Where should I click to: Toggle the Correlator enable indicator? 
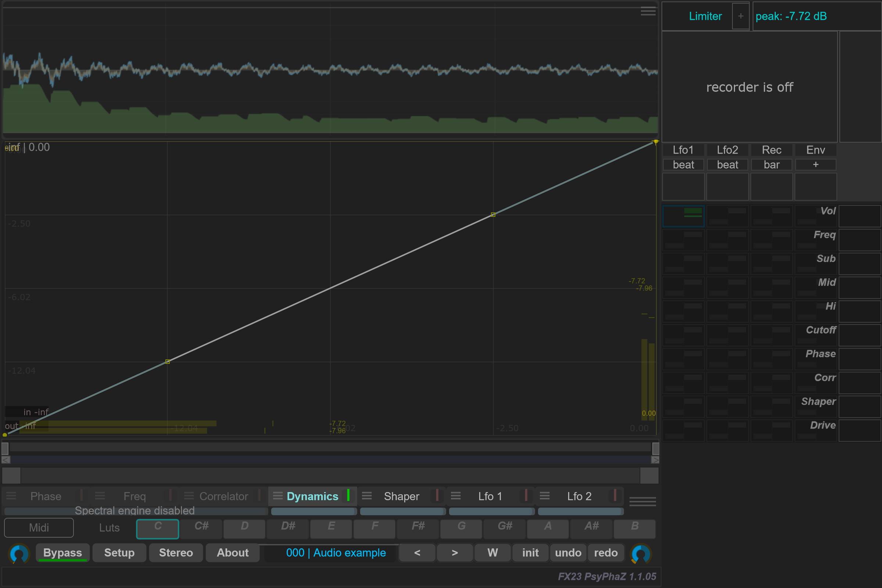[x=259, y=495]
